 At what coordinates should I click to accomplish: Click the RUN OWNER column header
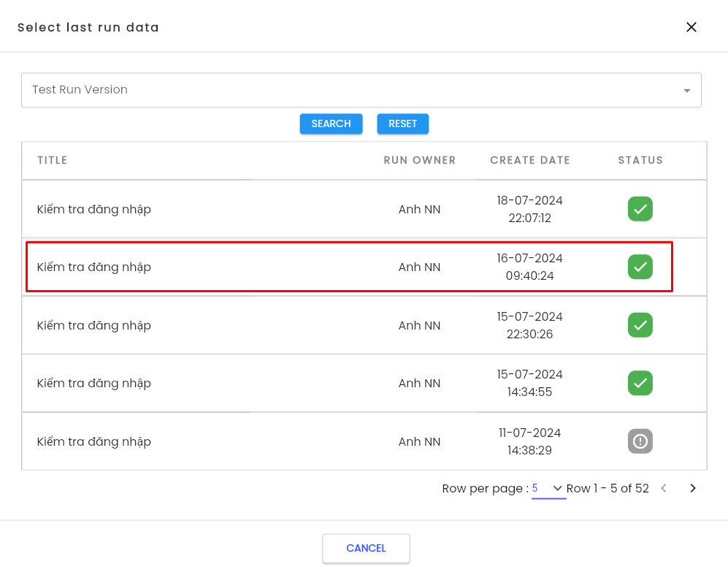420,160
